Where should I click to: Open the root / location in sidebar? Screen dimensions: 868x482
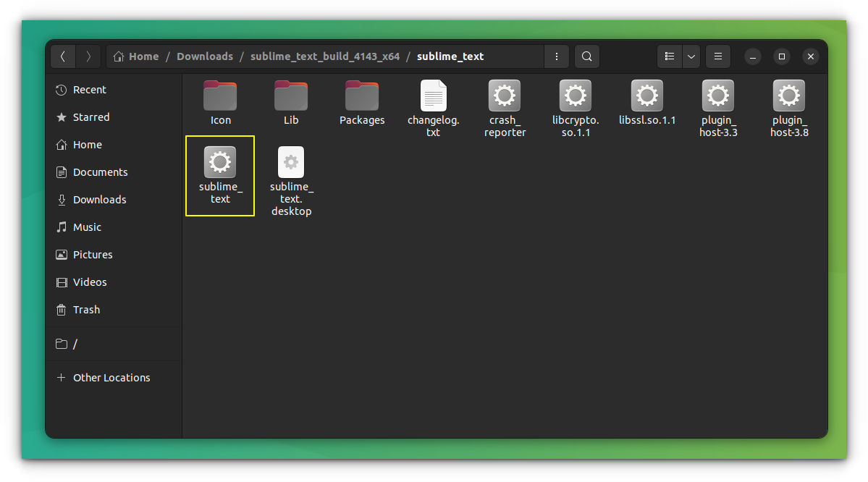114,344
